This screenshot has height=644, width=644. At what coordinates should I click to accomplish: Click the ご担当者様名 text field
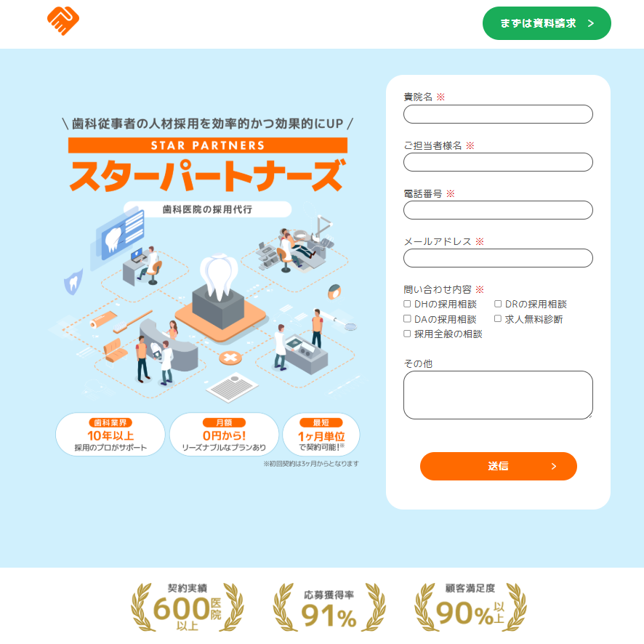(498, 162)
